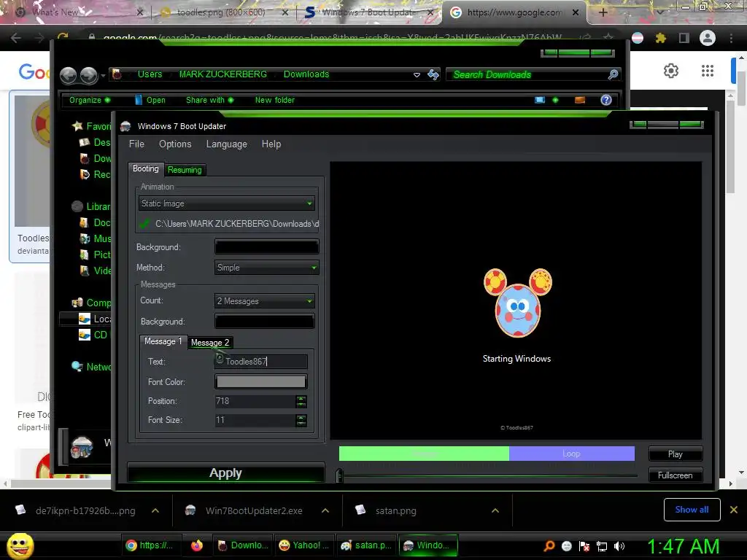
Task: Adjust the Font Size stepper arrows
Action: [x=301, y=420]
